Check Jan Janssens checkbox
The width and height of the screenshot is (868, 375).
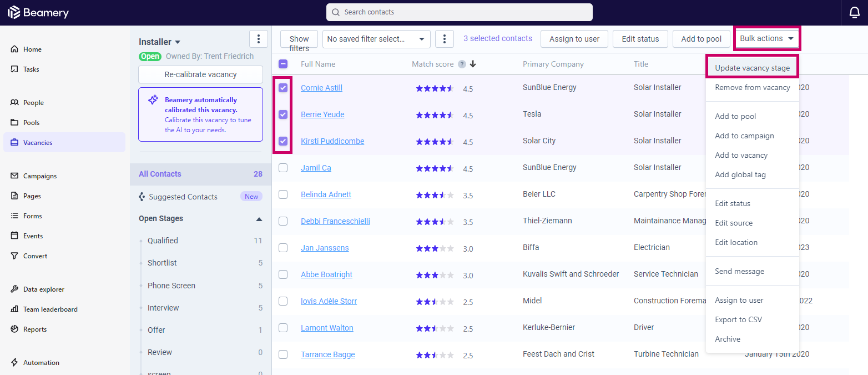point(283,248)
